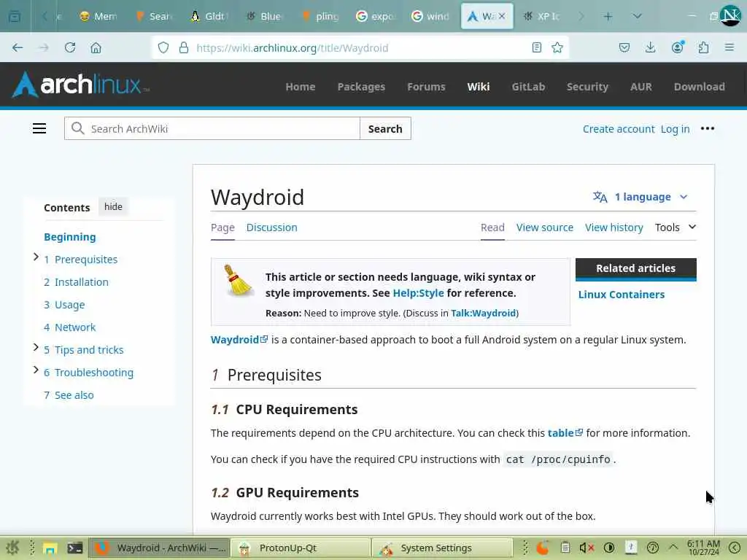Close the Waydroid tab
Image resolution: width=747 pixels, height=560 pixels.
point(502,17)
